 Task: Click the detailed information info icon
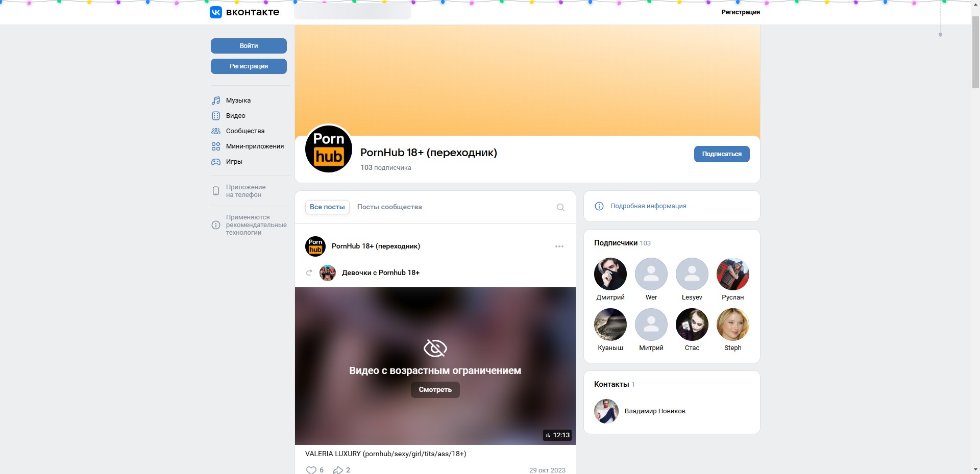[599, 206]
